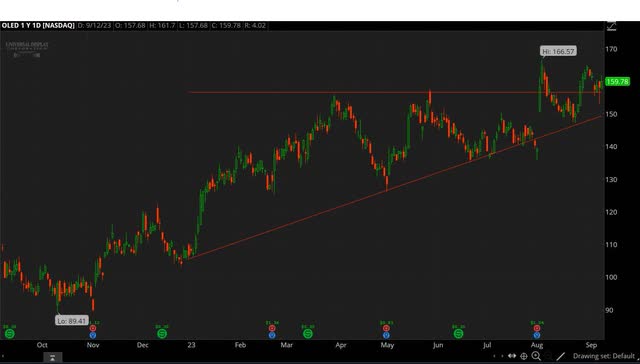
Task: Click the blue conference call marker near August
Action: click(537, 335)
